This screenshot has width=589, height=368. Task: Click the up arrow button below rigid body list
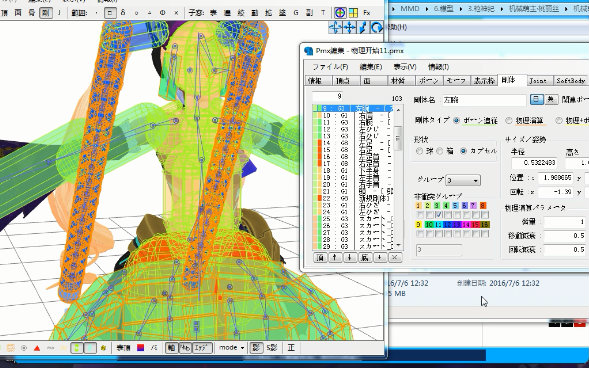coord(335,258)
